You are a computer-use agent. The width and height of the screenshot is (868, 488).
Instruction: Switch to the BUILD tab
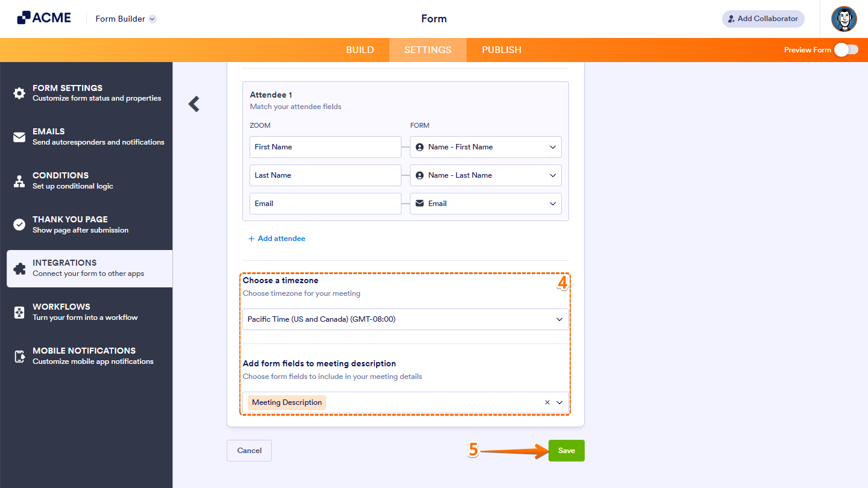pos(360,50)
